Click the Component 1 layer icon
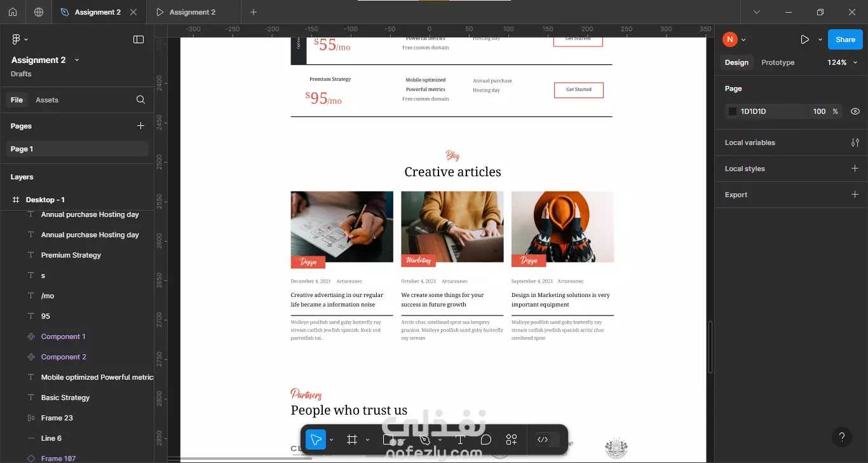The height and width of the screenshot is (463, 868). [31, 336]
